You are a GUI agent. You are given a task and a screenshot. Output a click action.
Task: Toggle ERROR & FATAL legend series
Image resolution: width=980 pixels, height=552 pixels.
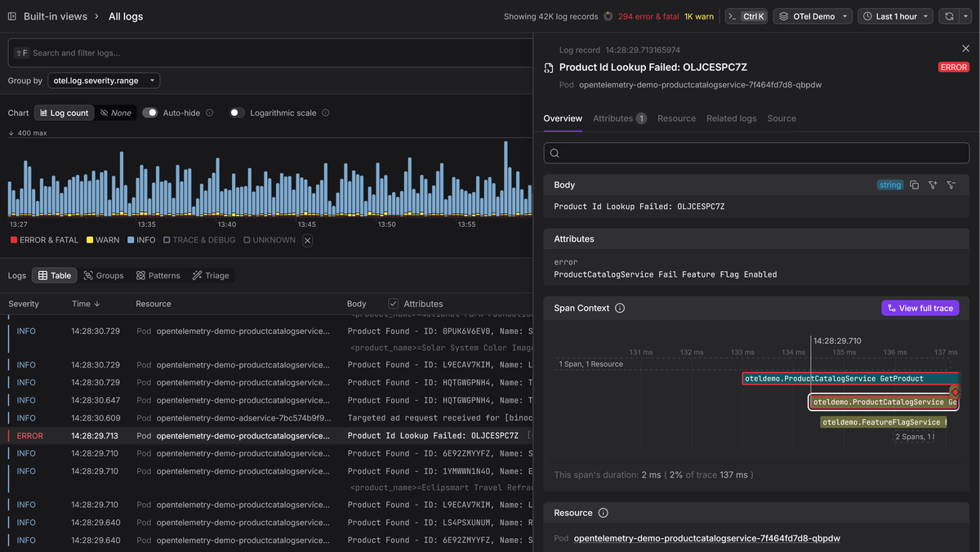pyautogui.click(x=44, y=240)
